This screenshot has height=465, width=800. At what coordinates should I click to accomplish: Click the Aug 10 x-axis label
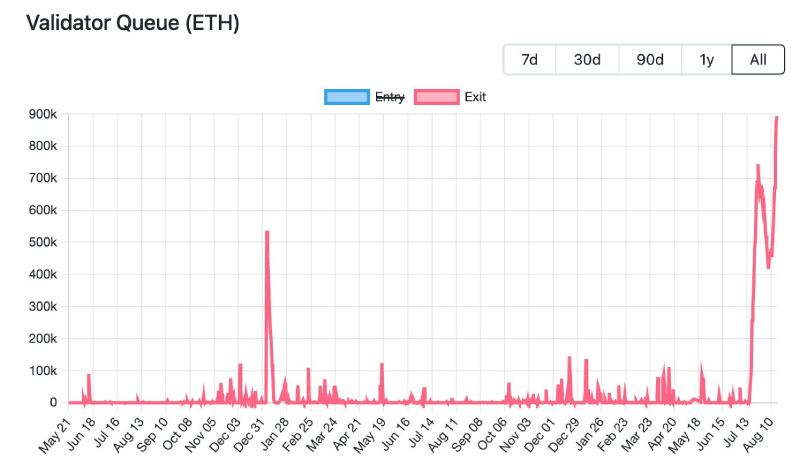pyautogui.click(x=762, y=435)
